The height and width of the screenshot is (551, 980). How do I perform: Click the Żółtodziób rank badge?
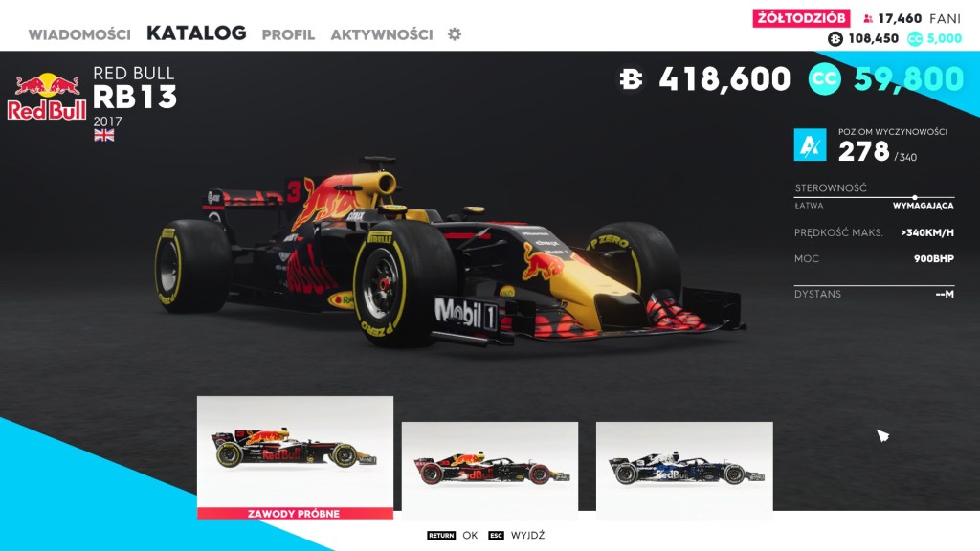pyautogui.click(x=801, y=18)
